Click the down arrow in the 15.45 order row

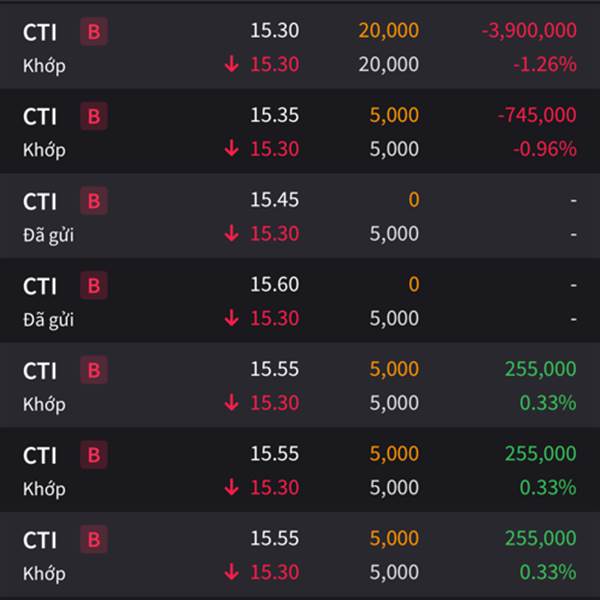pyautogui.click(x=232, y=233)
